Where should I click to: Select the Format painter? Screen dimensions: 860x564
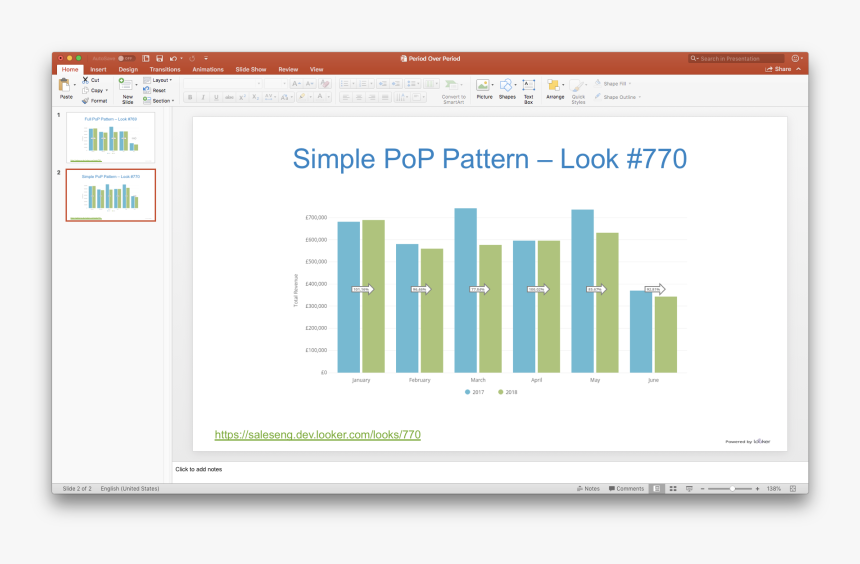94,101
